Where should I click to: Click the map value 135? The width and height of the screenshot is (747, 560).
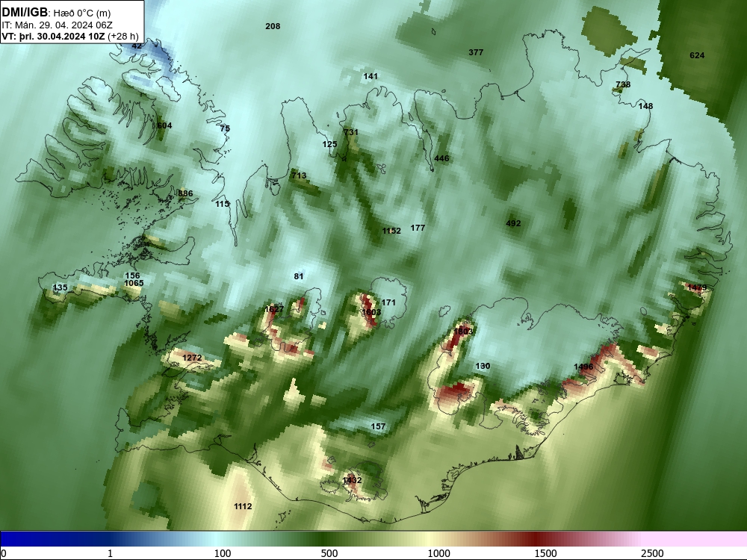click(x=60, y=287)
